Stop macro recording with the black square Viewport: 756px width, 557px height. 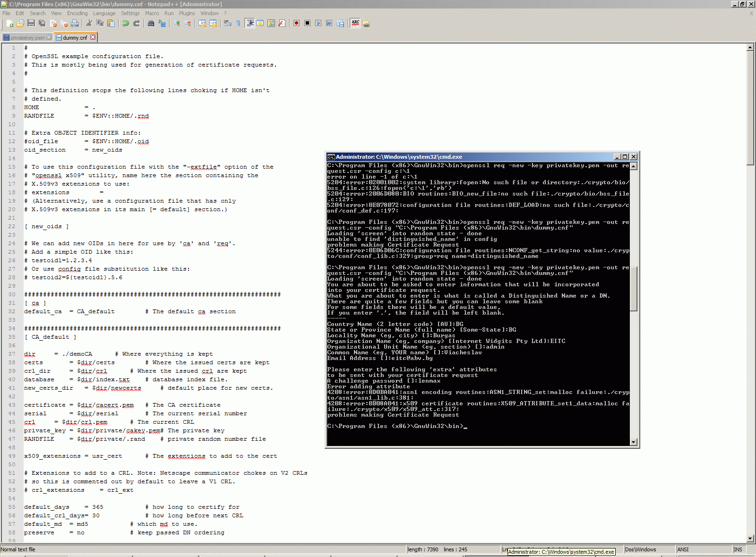click(x=308, y=23)
